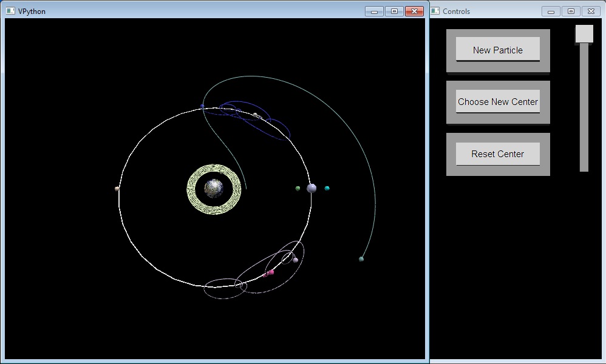Minimize the Controls window
The image size is (606, 364).
551,11
